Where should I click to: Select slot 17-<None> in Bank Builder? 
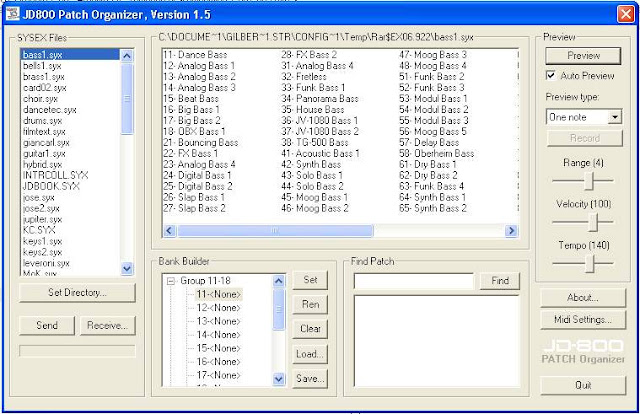(x=219, y=375)
